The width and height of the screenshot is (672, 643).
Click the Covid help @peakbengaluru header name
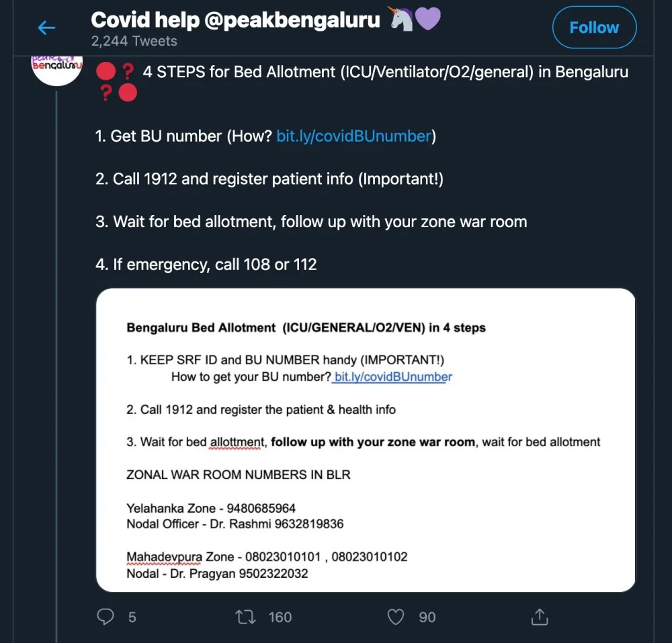point(236,19)
